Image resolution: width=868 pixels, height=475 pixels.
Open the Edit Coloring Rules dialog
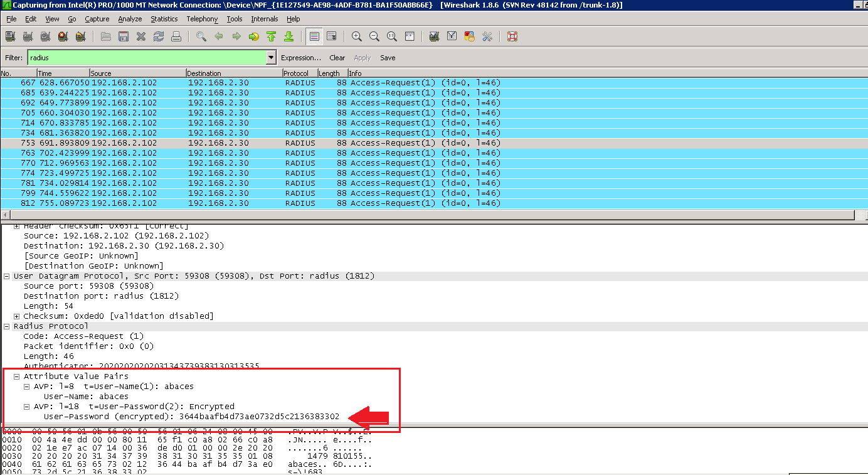(x=469, y=36)
